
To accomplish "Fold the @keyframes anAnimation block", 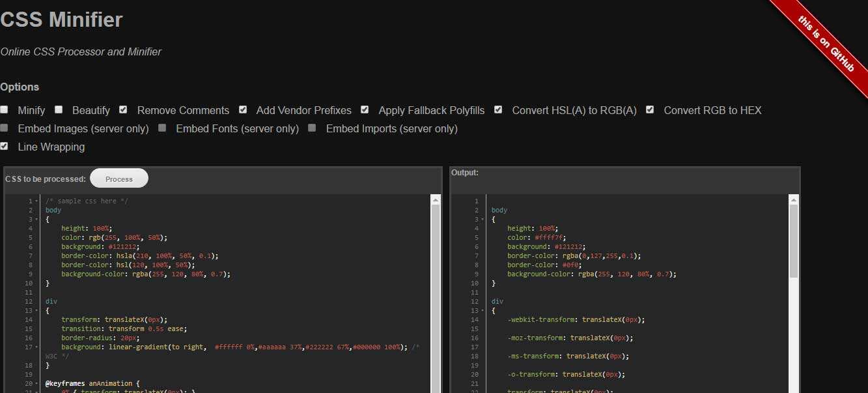I will click(x=36, y=384).
